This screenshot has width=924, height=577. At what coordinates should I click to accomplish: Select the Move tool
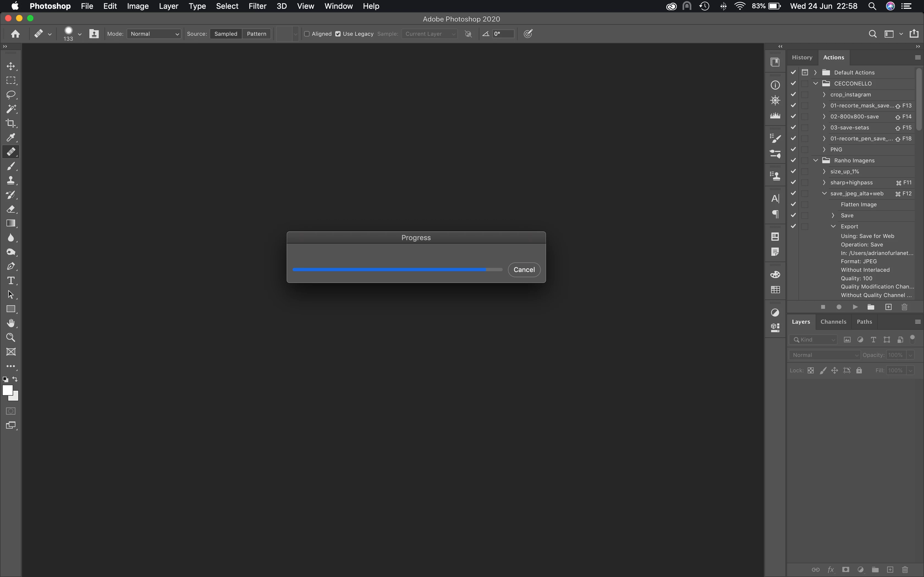tap(11, 66)
